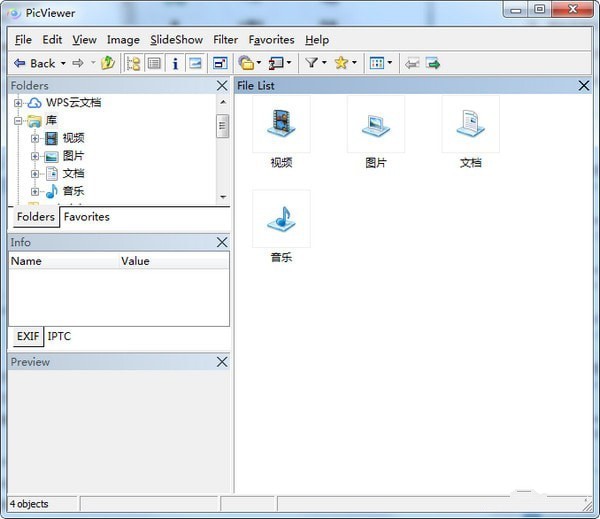Switch to the Folders tab
Viewport: 600px width, 519px height.
pyautogui.click(x=36, y=217)
